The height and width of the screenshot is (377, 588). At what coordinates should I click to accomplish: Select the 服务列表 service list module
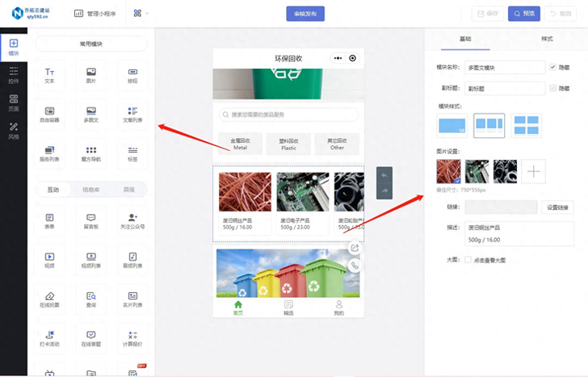pos(49,153)
